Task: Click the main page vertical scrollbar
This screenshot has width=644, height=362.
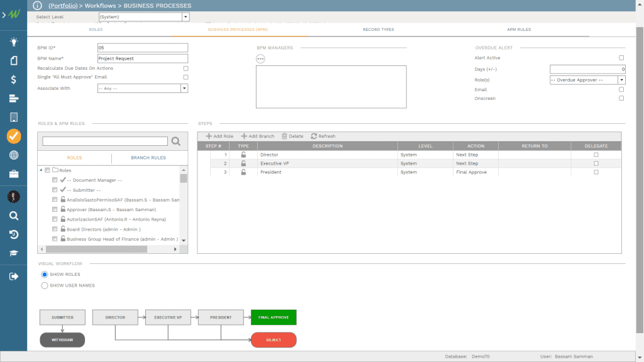Action: coord(640,180)
